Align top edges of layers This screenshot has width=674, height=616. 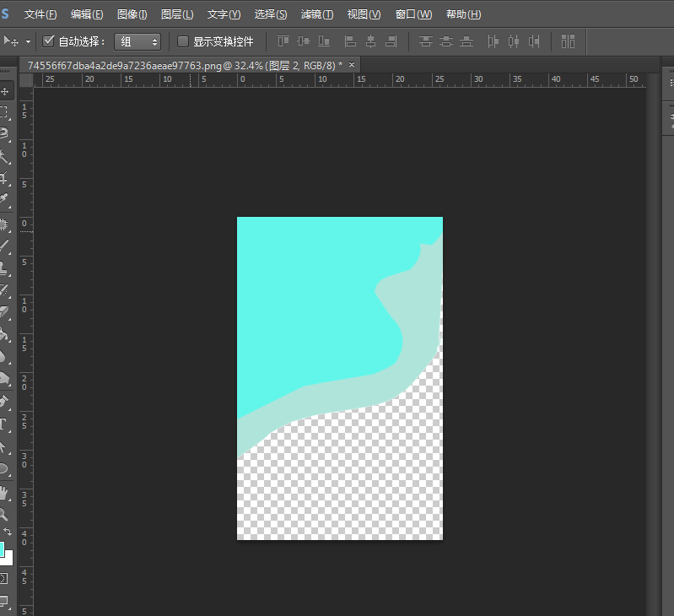[x=283, y=41]
